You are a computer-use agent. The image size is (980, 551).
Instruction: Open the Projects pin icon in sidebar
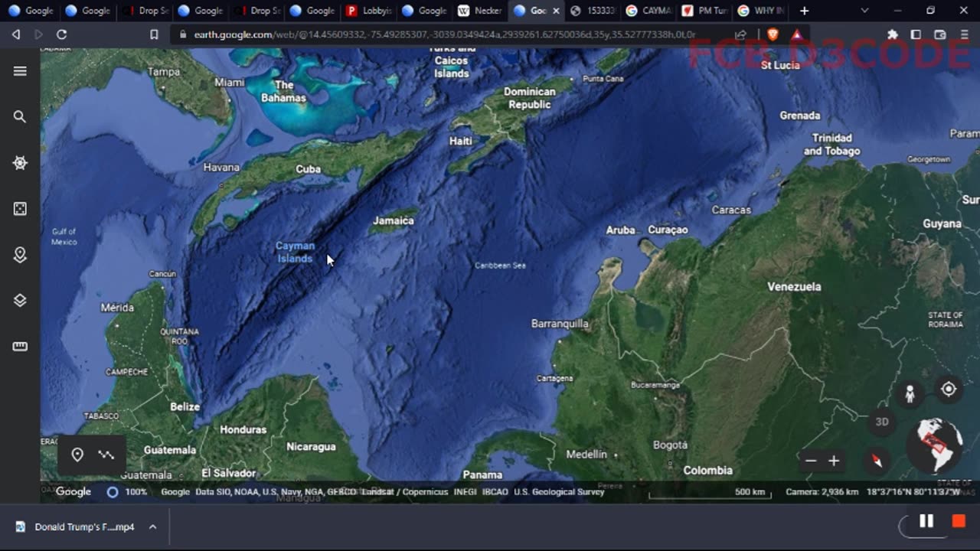pos(20,255)
